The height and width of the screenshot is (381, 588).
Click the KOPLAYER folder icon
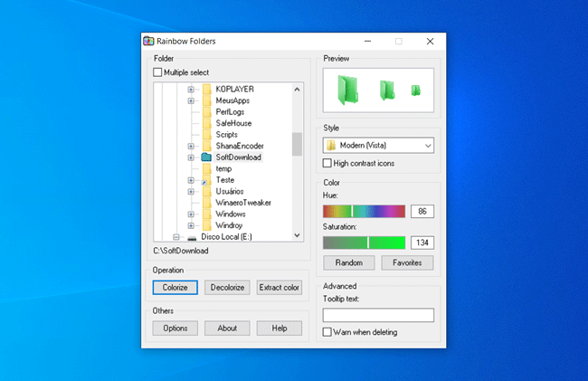(x=207, y=90)
